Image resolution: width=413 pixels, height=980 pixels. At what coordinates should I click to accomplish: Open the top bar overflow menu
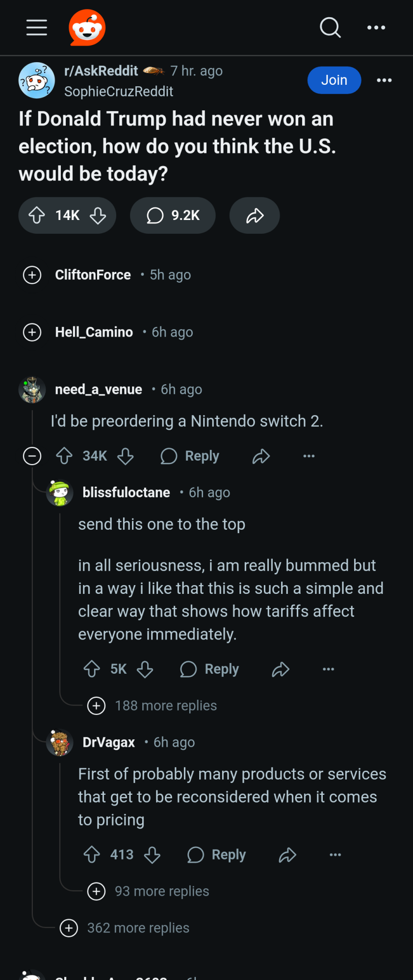(376, 27)
